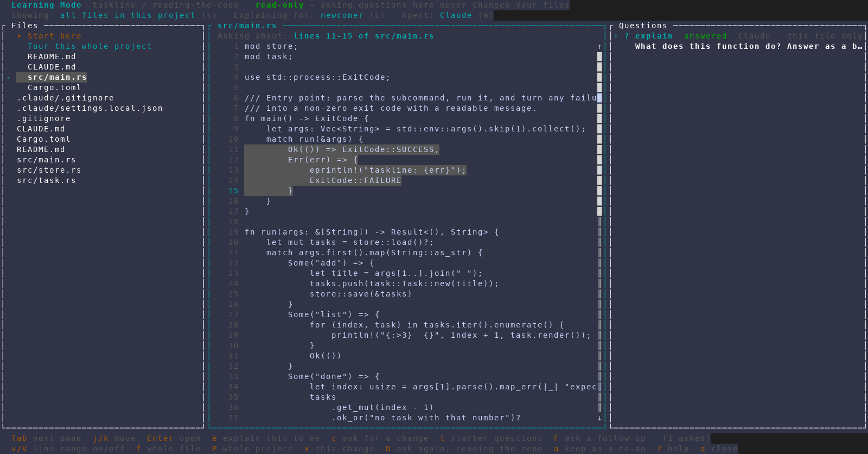Click 'f whole file' shortcut
Image resolution: width=868 pixels, height=454 pixels.
point(168,449)
